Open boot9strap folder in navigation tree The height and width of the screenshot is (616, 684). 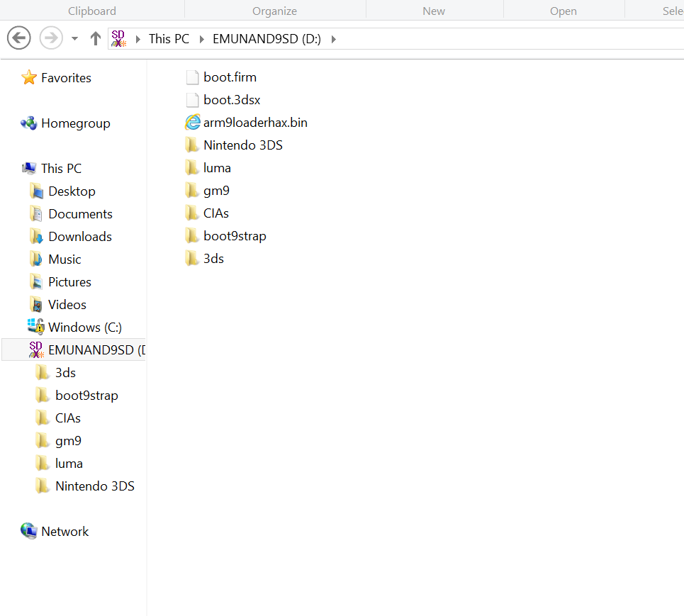click(x=86, y=396)
